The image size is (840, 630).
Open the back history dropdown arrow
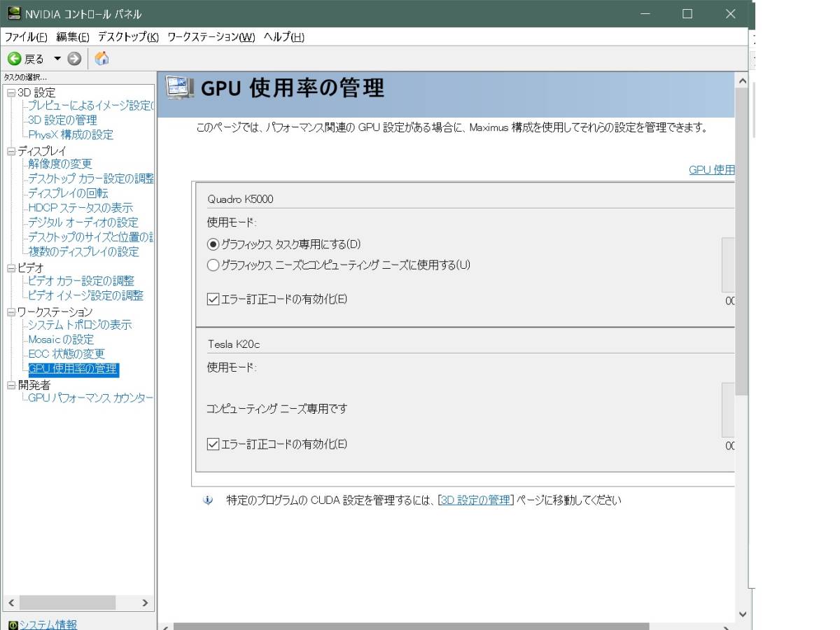coord(57,59)
